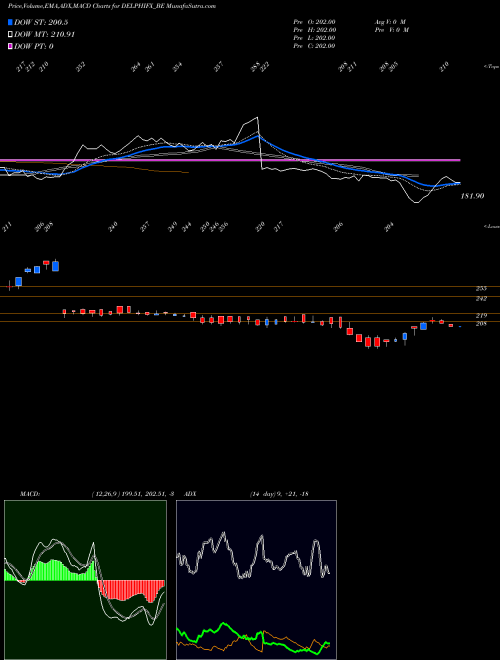Click the blue DOW ST legend swatch
Viewport: 500px width, 660px height.
[10, 22]
